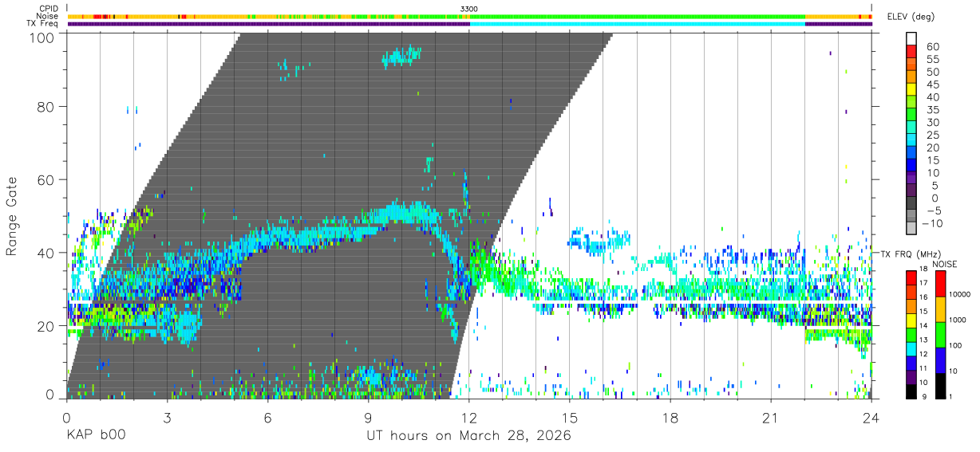The height and width of the screenshot is (452, 980).
Task: Click the 18 tick on UT hours axis
Action: (x=670, y=418)
